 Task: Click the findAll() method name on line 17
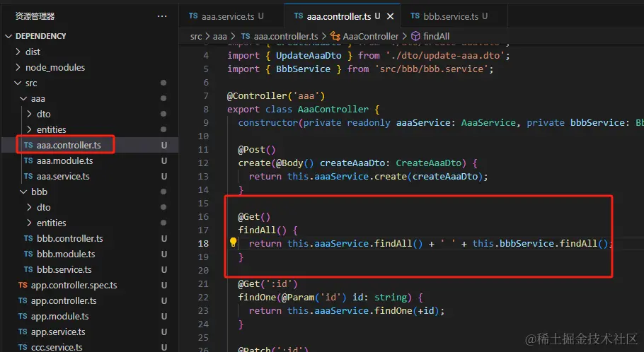point(262,230)
